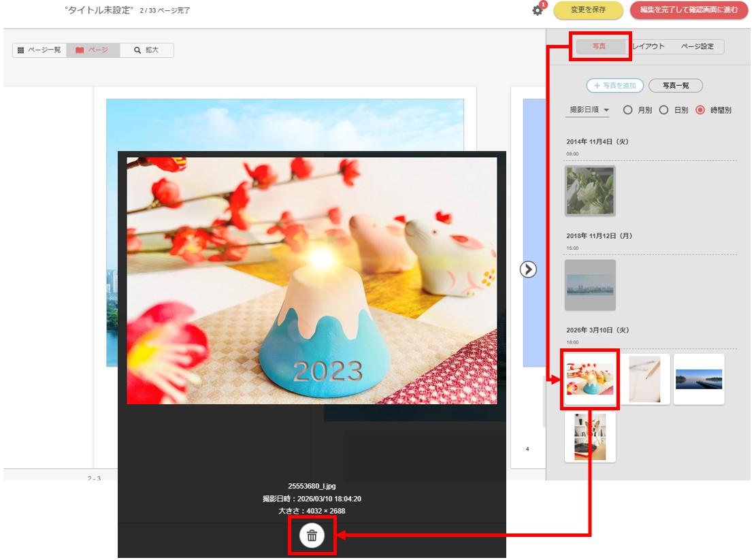This screenshot has height=560, width=756.
Task: Select Mt. Fuji 2023 photo thumbnail
Action: coord(590,379)
